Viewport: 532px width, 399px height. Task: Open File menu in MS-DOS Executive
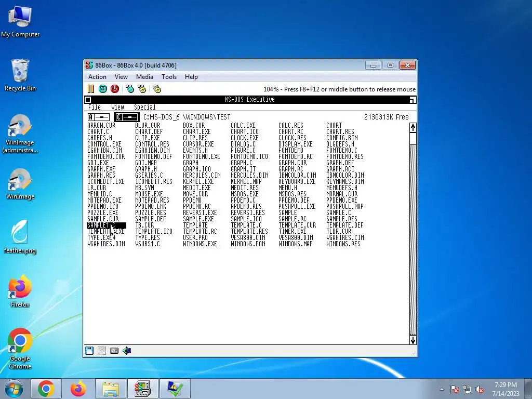pos(95,107)
